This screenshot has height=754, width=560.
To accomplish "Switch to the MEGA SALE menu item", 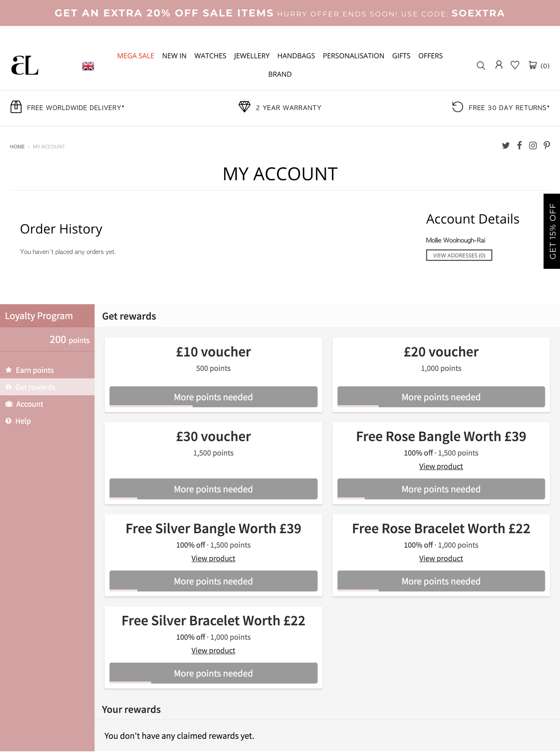I will [x=135, y=55].
